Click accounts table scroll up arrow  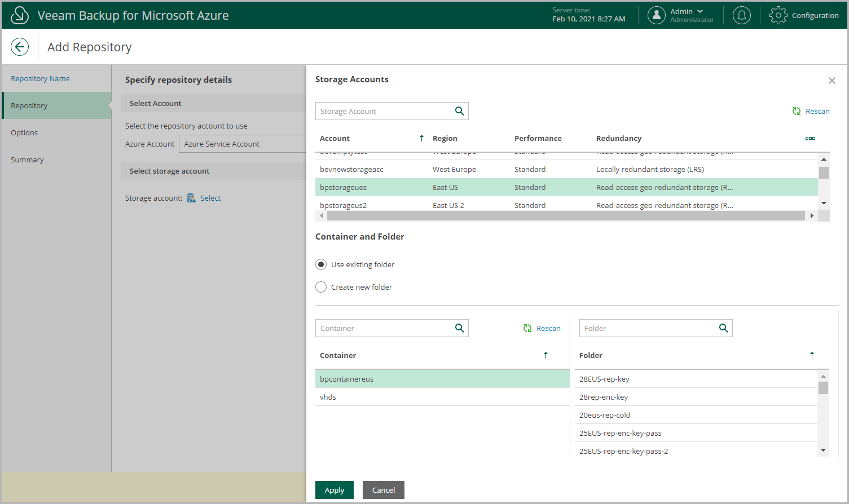pyautogui.click(x=824, y=160)
